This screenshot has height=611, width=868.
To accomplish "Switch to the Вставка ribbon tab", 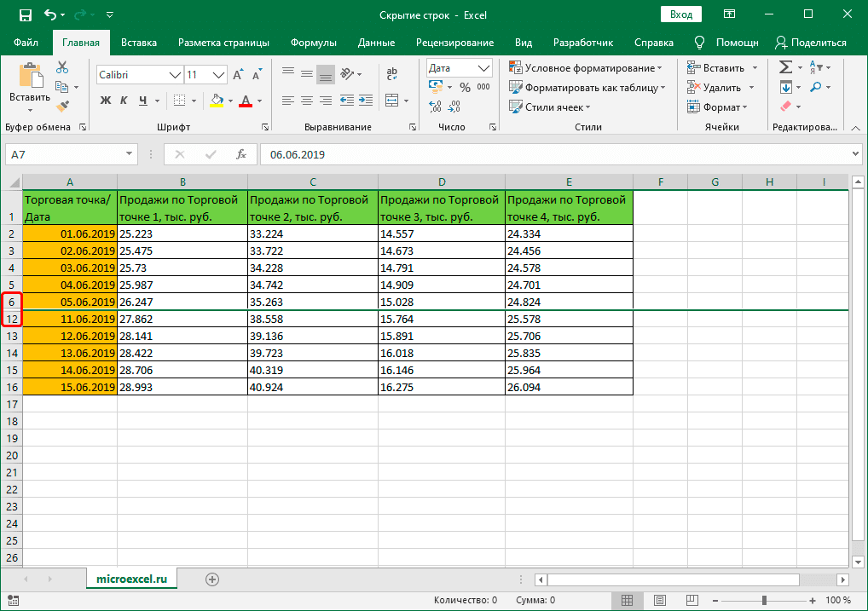I will click(x=139, y=43).
